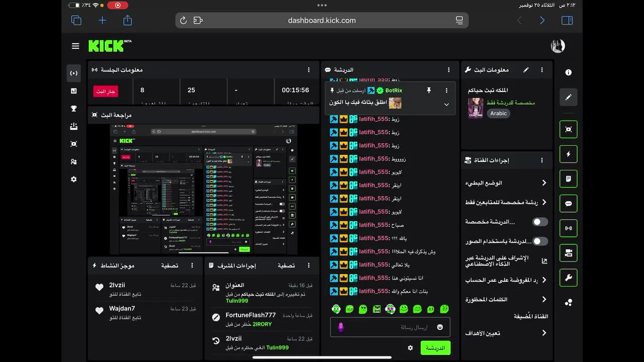Click Wajdan7 follower entry in activity feed
The image size is (644, 362).
click(x=145, y=313)
